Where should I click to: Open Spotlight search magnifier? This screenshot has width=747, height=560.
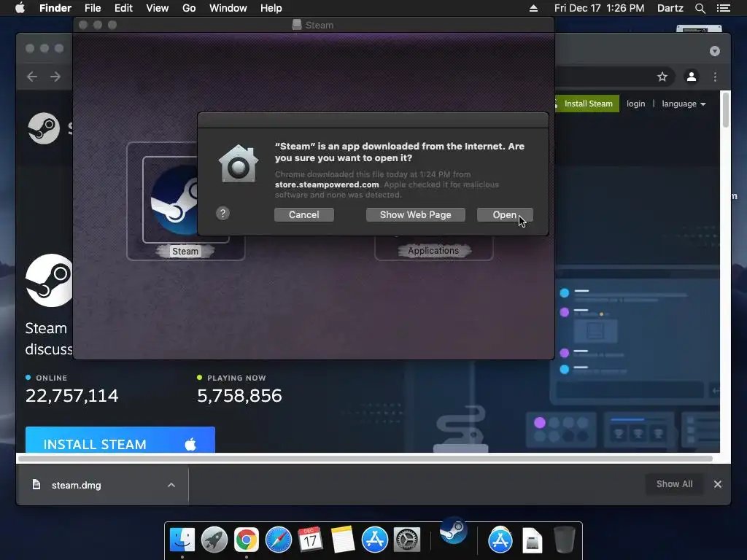pyautogui.click(x=700, y=8)
